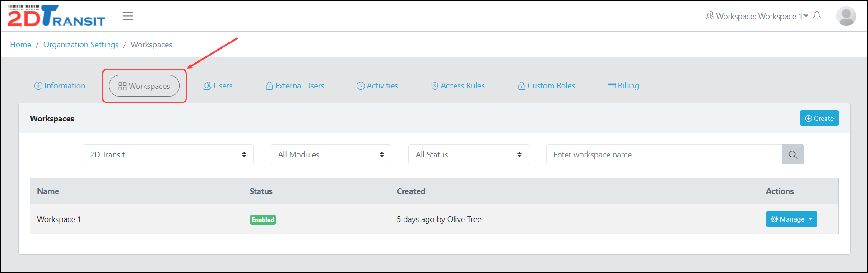
Task: Expand the All Modules filter dropdown
Action: coord(331,155)
